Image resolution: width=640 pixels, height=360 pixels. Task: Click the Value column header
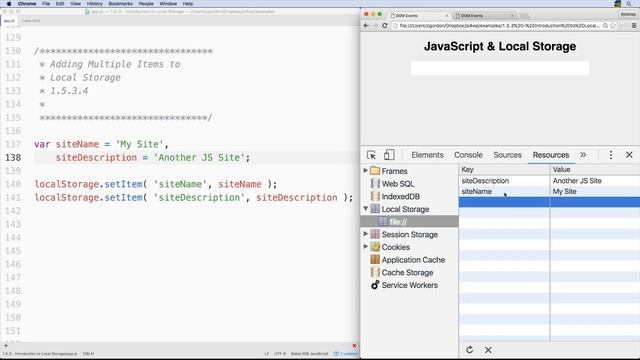pyautogui.click(x=595, y=169)
